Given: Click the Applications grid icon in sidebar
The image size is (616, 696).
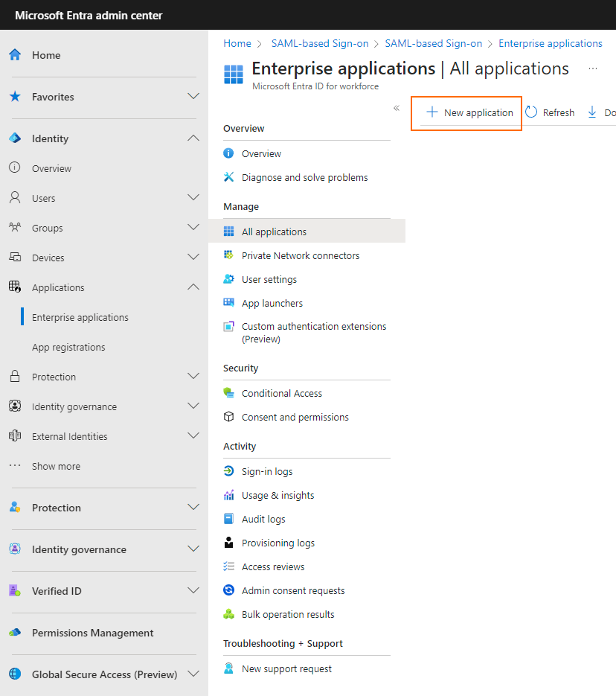Looking at the screenshot, I should pyautogui.click(x=15, y=287).
